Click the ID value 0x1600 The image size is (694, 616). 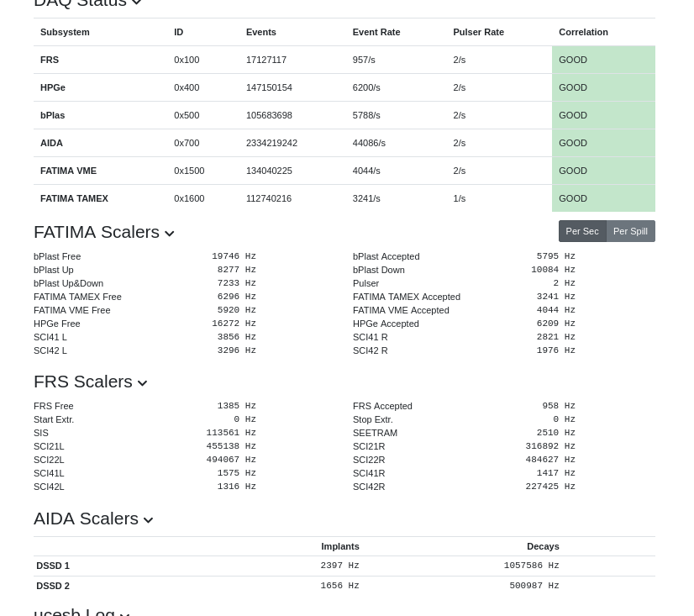click(189, 198)
